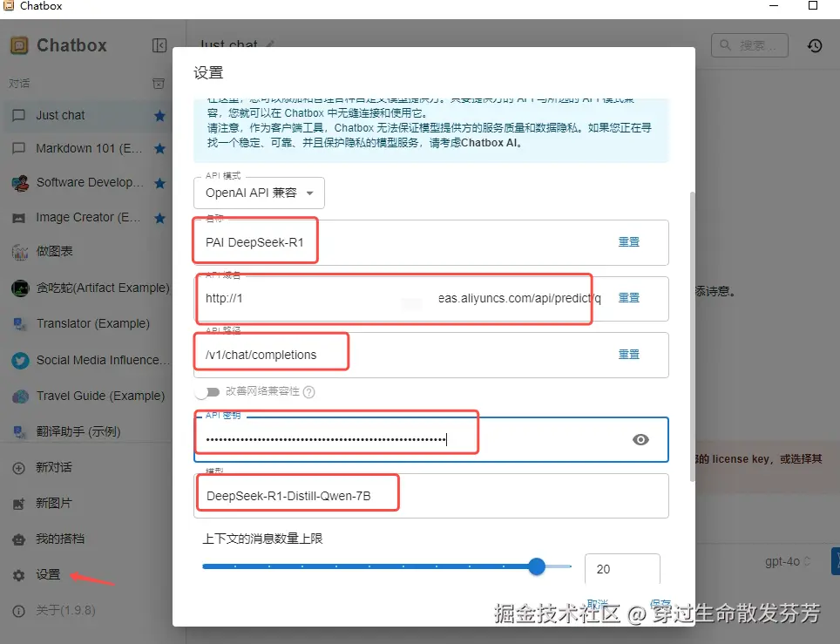Click the chat bubble icon of Just chat
Screen dimensions: 840x644
tap(19, 115)
